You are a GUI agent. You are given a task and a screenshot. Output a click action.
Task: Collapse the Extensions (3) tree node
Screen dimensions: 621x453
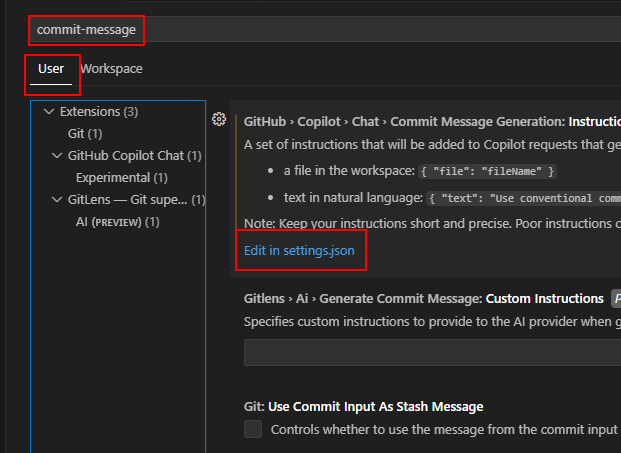pyautogui.click(x=49, y=112)
